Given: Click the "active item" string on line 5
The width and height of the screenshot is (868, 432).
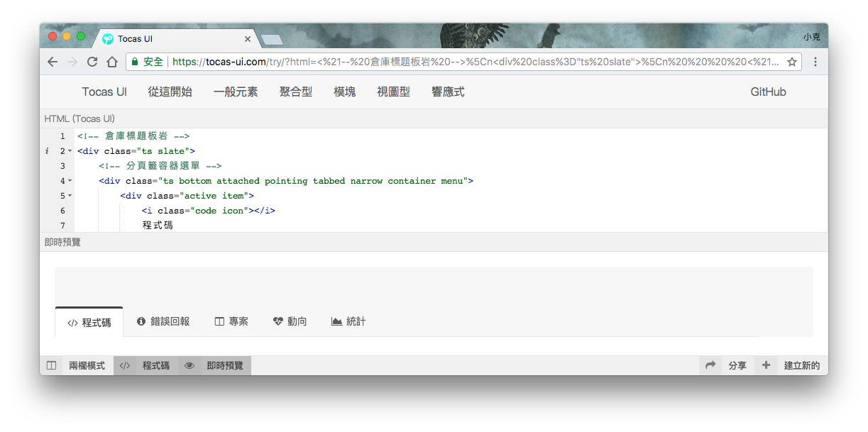Looking at the screenshot, I should pos(216,196).
